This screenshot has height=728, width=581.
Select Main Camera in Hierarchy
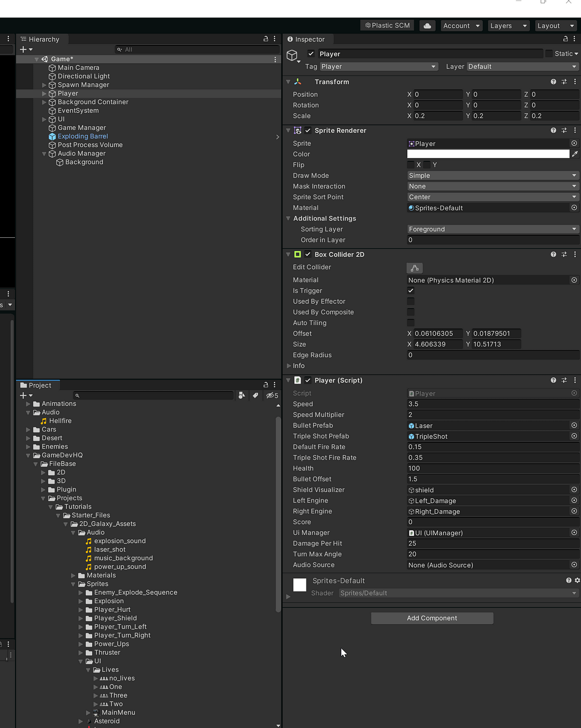(78, 67)
